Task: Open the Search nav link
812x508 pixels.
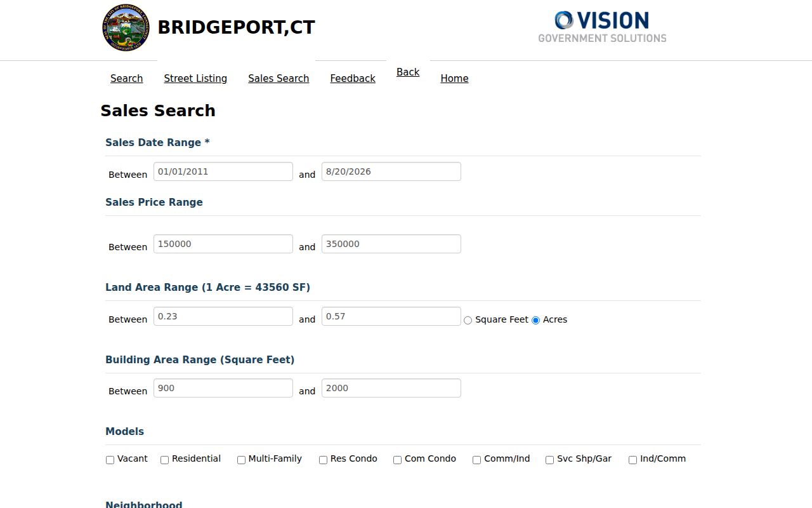Action: (x=126, y=78)
